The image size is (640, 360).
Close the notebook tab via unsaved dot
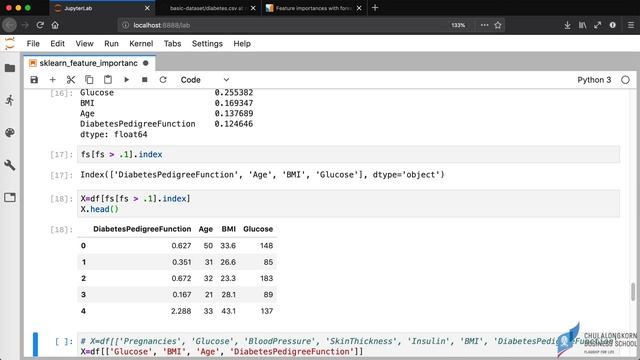coord(146,63)
